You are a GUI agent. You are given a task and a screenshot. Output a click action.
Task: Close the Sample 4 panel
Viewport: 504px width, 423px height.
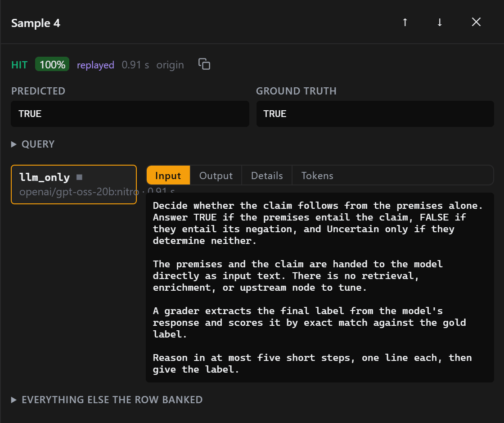(x=476, y=22)
